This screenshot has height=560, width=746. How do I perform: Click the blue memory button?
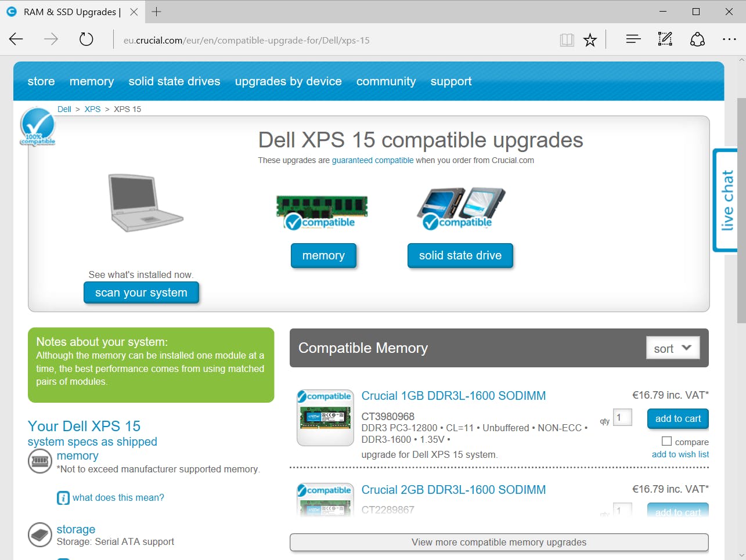[323, 255]
